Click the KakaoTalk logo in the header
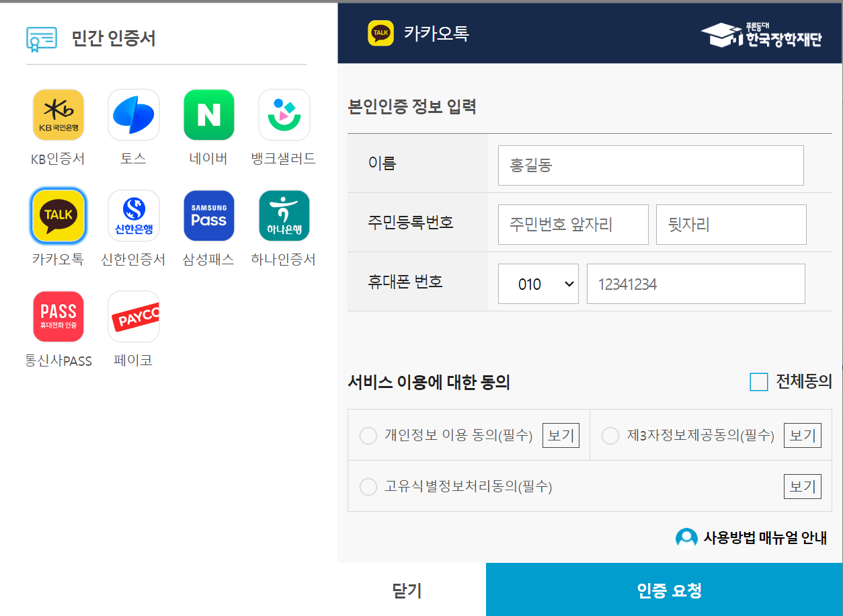This screenshot has height=616, width=843. 380,33
